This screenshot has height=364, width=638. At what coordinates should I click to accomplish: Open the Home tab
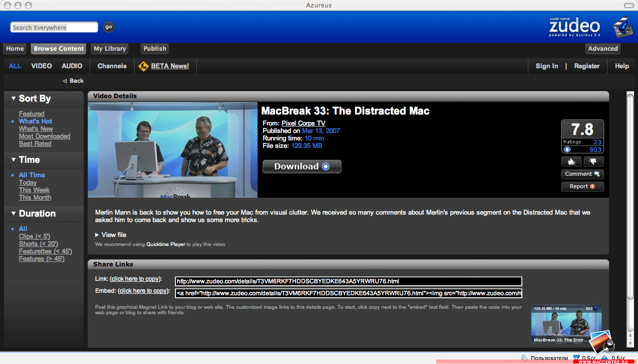pos(15,48)
